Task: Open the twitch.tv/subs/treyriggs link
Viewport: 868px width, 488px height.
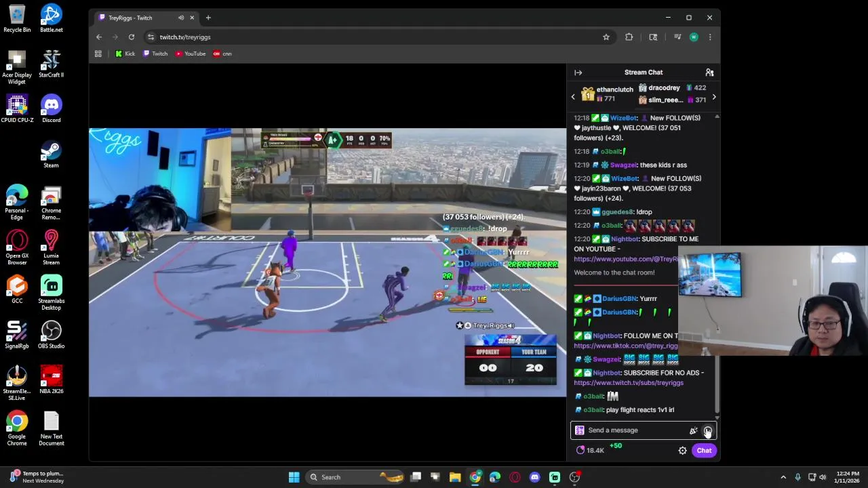Action: (x=629, y=383)
